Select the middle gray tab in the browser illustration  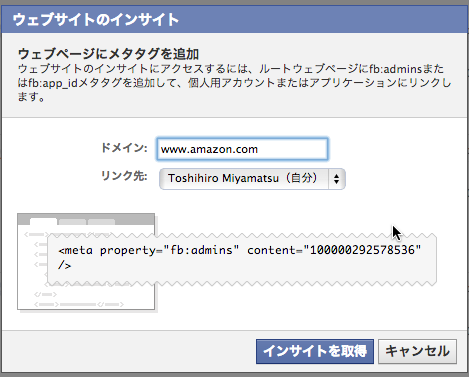tap(72, 222)
